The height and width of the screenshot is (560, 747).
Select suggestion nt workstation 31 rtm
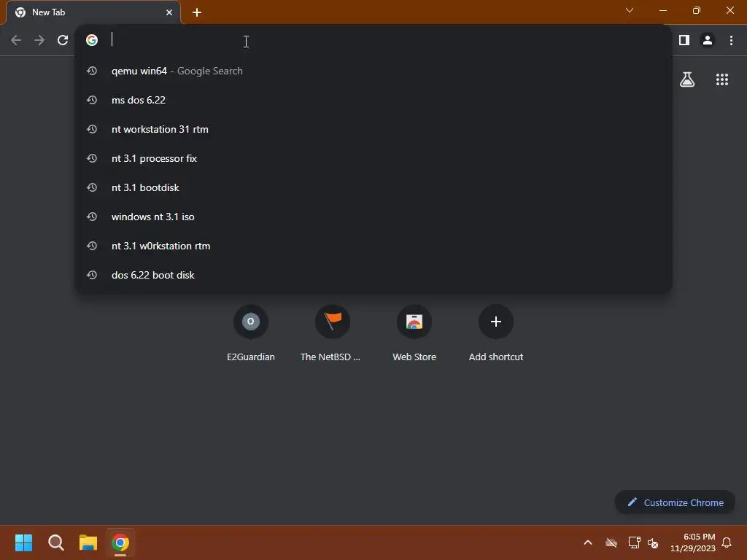(374, 129)
